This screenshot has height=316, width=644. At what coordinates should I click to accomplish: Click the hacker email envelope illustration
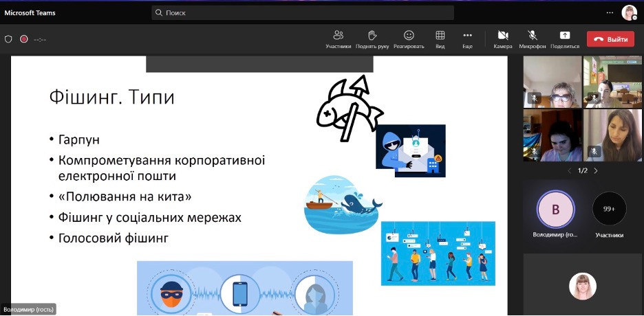[x=411, y=151]
